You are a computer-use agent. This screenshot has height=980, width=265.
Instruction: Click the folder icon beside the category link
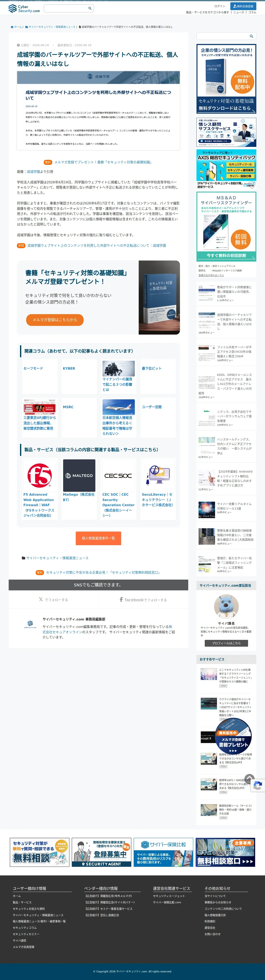pos(24,558)
